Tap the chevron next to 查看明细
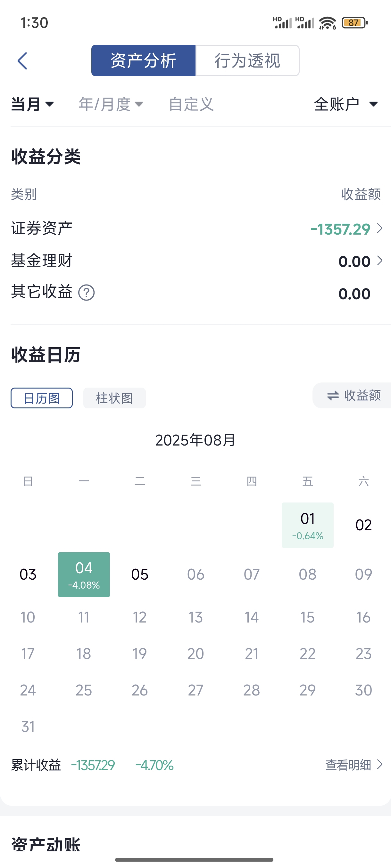The height and width of the screenshot is (868, 391). point(379,765)
